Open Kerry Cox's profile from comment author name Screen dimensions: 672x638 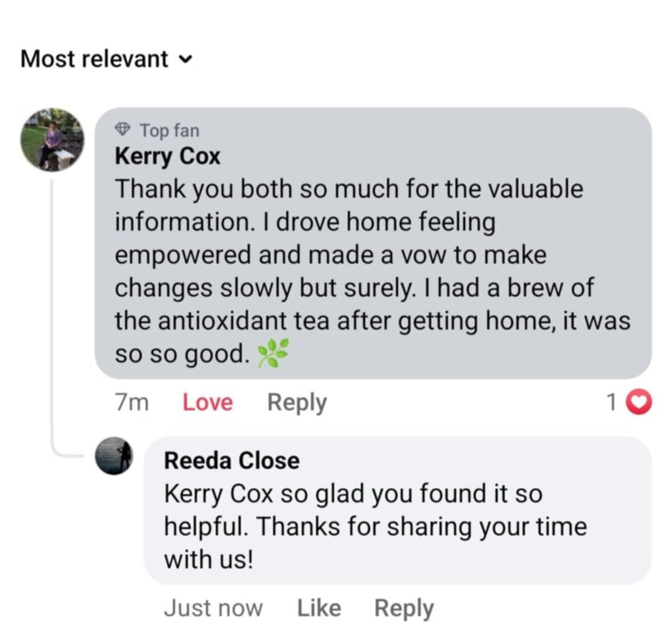point(167,156)
